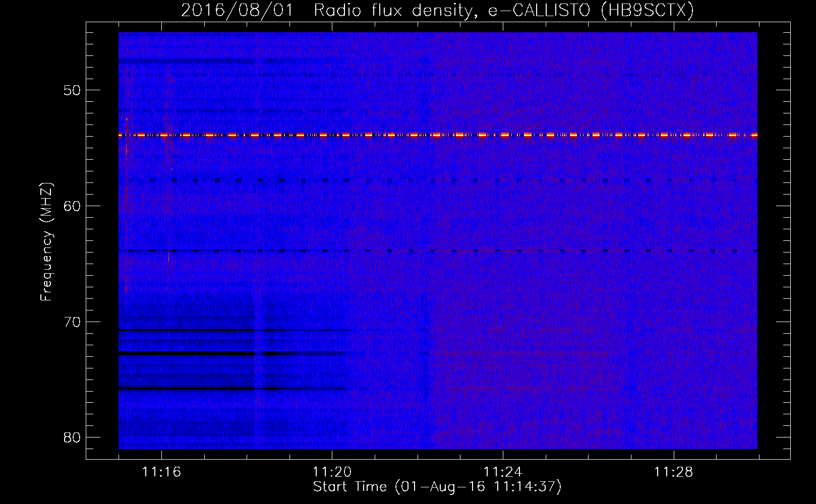
Task: Click the 50 frequency tick label
Action: click(72, 90)
